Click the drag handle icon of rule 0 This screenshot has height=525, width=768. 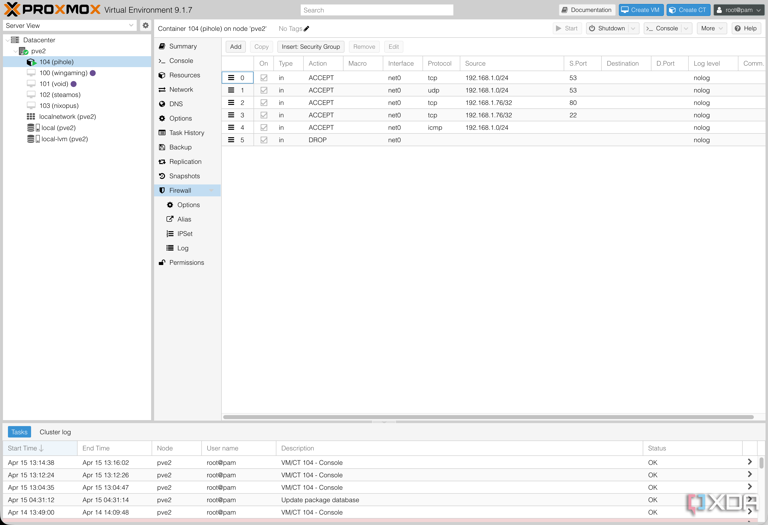point(231,78)
